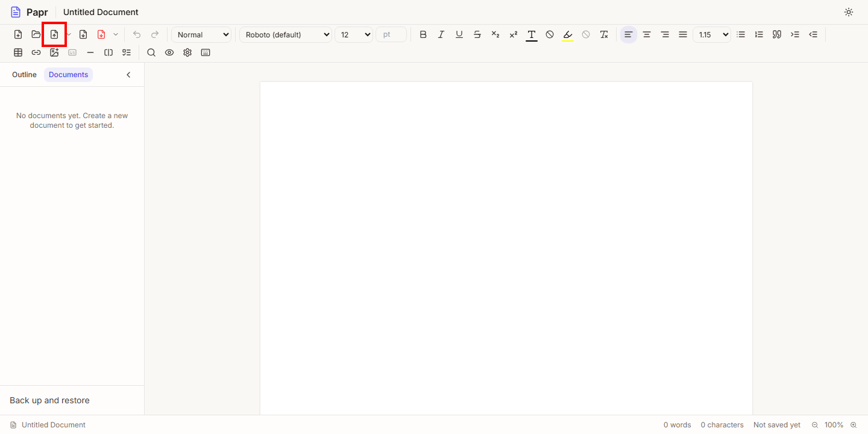Toggle underline formatting

459,34
